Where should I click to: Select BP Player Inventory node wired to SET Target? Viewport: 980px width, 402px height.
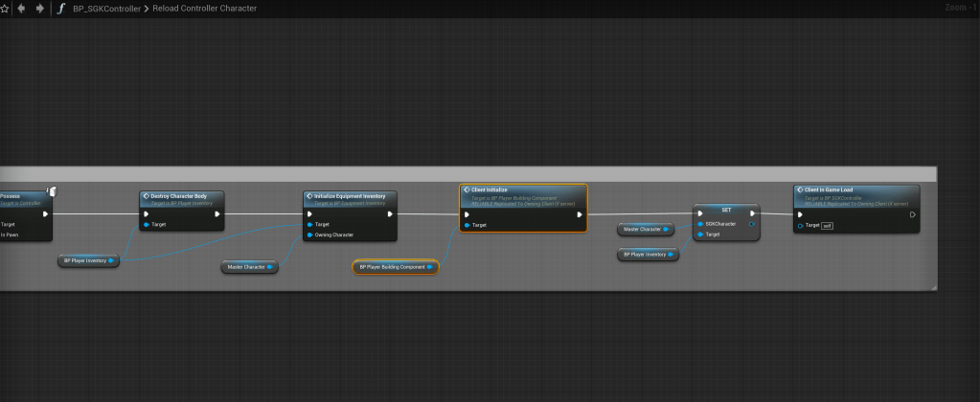click(649, 254)
